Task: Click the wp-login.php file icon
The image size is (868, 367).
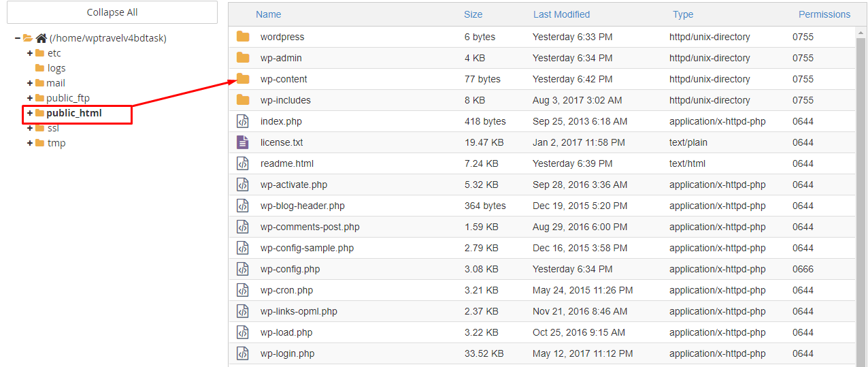Action: [x=243, y=353]
